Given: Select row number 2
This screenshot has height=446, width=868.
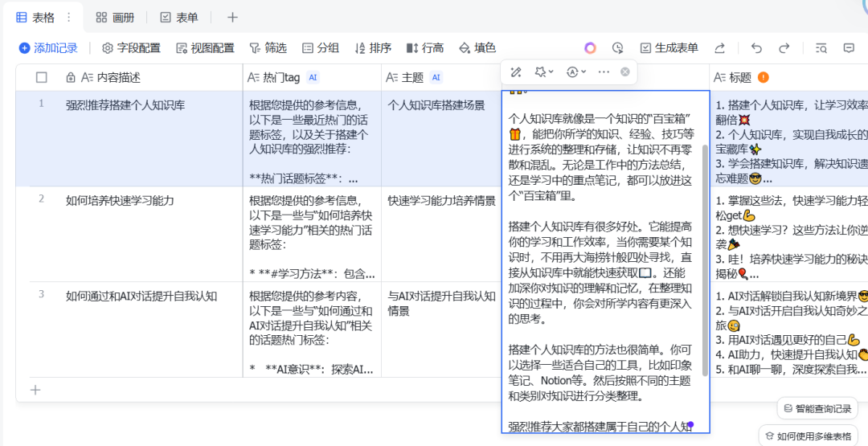Looking at the screenshot, I should [x=41, y=198].
